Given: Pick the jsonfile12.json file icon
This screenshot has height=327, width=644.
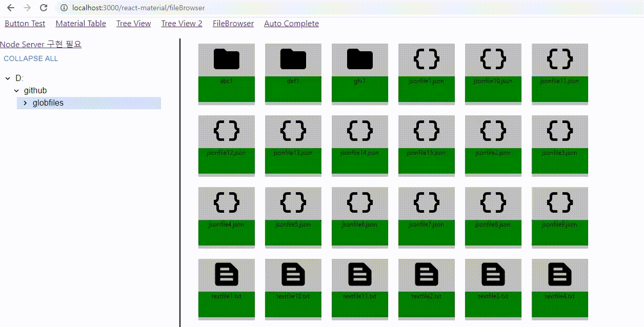Looking at the screenshot, I should [x=227, y=131].
